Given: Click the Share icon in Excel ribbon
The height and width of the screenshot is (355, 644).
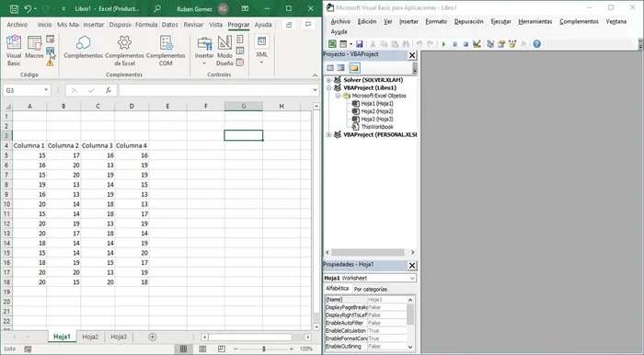Looking at the screenshot, I should pos(289,25).
